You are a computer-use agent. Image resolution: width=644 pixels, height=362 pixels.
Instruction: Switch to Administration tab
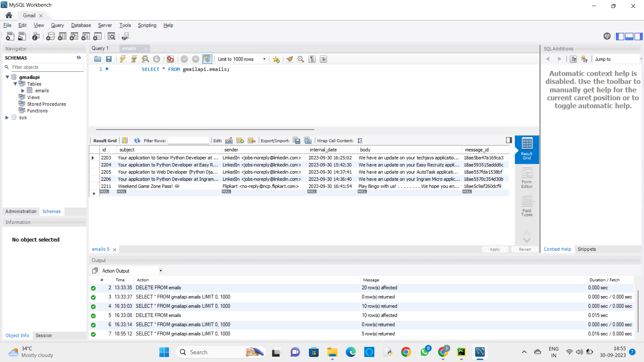coord(21,211)
